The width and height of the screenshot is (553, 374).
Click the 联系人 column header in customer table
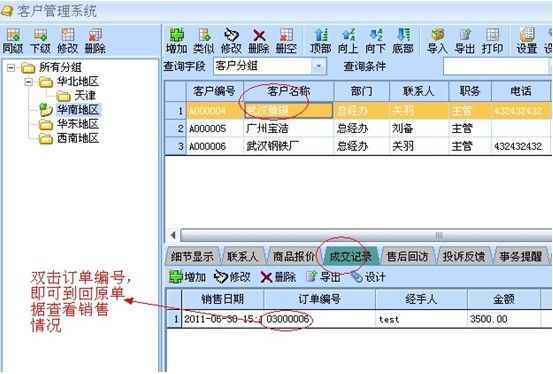[419, 91]
